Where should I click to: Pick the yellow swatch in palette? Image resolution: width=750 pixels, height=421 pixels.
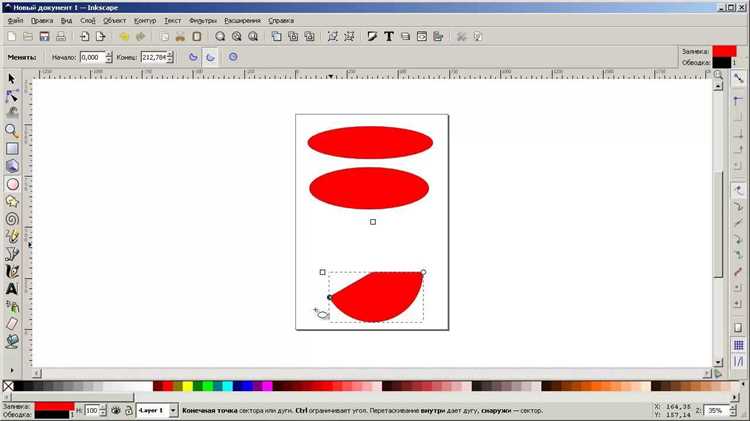click(188, 386)
